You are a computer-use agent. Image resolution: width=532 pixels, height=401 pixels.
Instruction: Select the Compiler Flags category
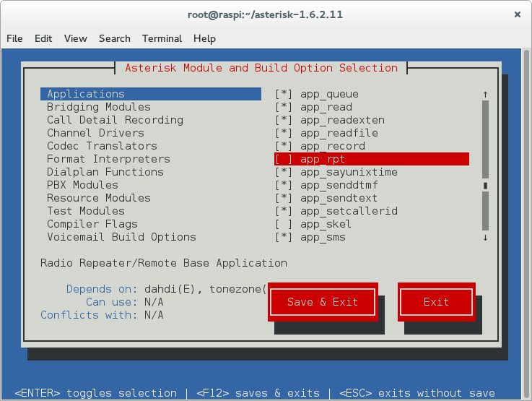pyautogui.click(x=92, y=224)
